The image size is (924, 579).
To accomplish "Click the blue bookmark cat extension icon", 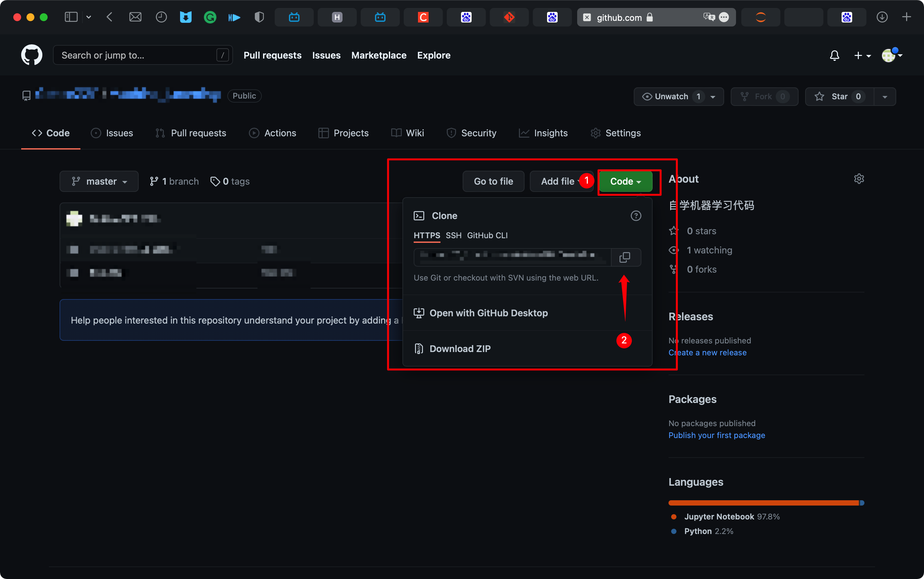I will 186,17.
